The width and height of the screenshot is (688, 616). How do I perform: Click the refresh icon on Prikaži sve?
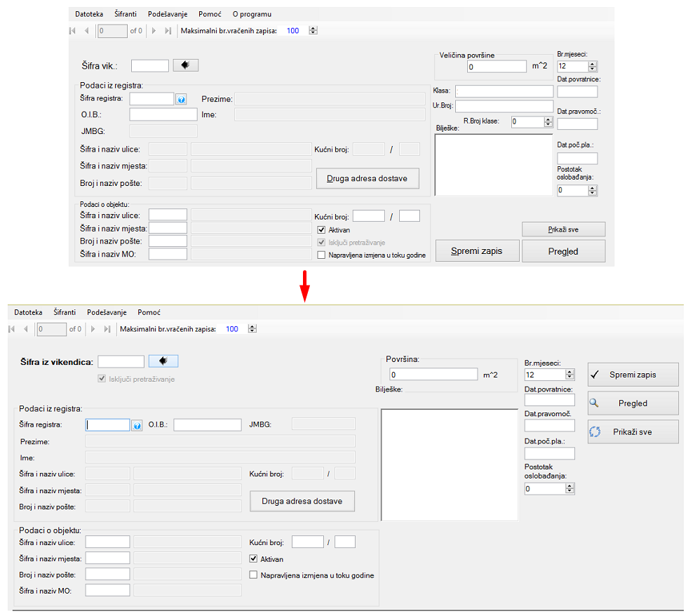tap(595, 432)
